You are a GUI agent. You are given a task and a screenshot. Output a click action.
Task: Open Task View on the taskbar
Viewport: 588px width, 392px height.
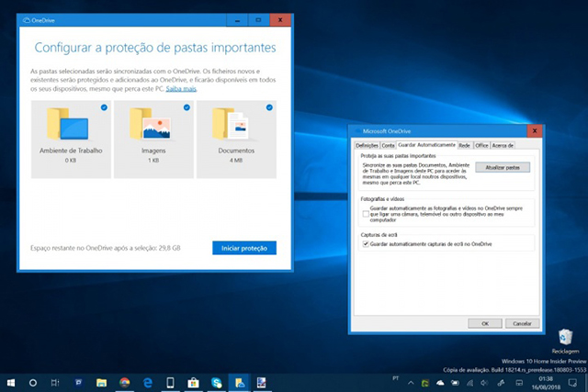pos(55,383)
